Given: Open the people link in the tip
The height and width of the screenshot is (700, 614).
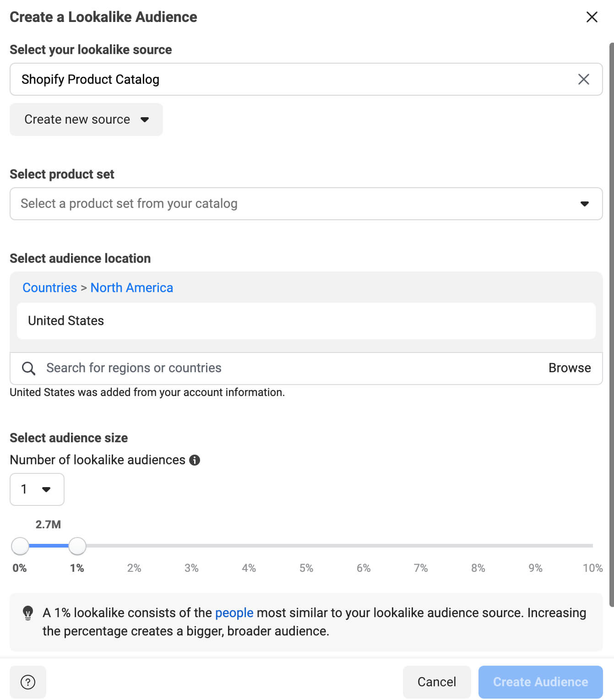Looking at the screenshot, I should pos(234,613).
